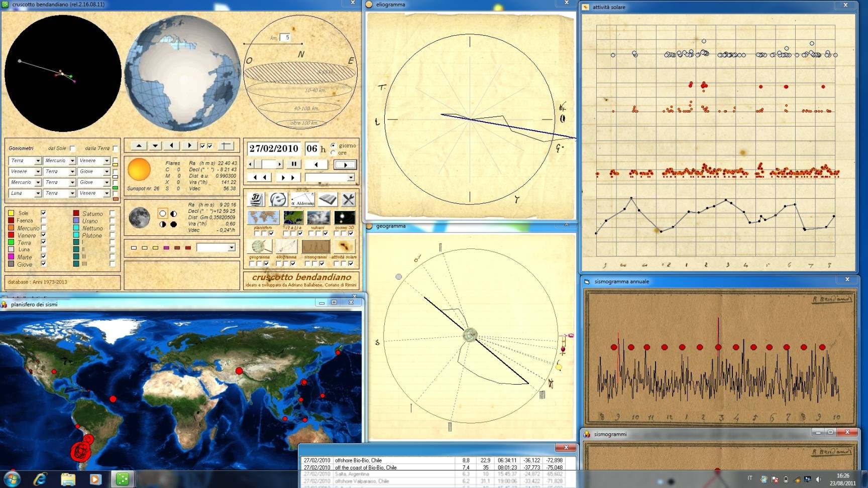Uncheck the Sole planet checkbox
The width and height of the screenshot is (868, 488).
coord(44,213)
